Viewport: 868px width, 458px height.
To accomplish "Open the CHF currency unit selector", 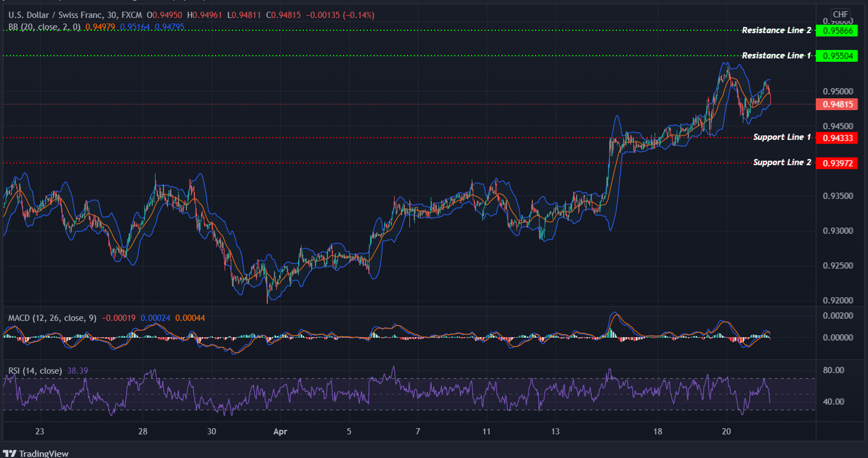I will click(840, 15).
